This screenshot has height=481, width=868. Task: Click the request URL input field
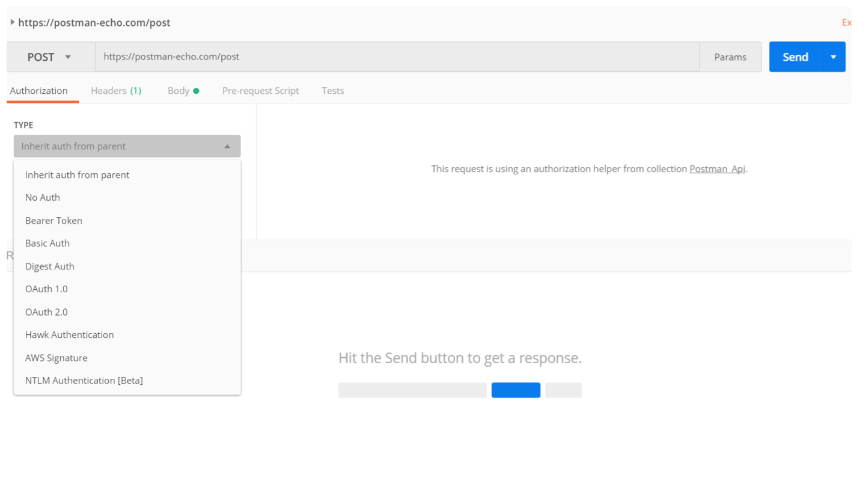[397, 57]
